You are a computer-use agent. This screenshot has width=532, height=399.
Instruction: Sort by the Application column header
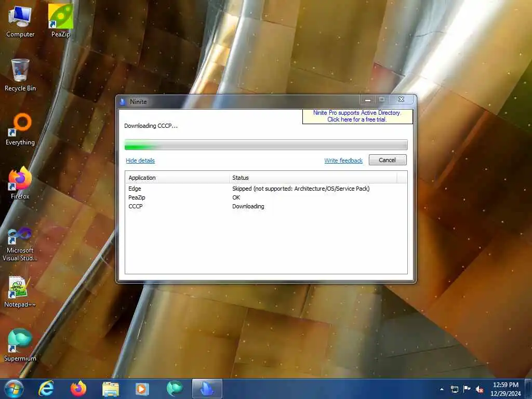point(177,178)
